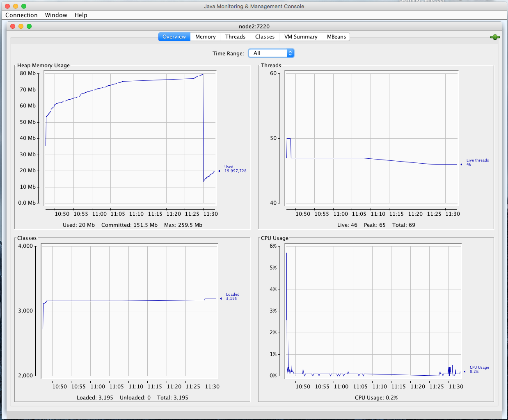The width and height of the screenshot is (508, 420).
Task: Open the Window menu
Action: coord(56,15)
